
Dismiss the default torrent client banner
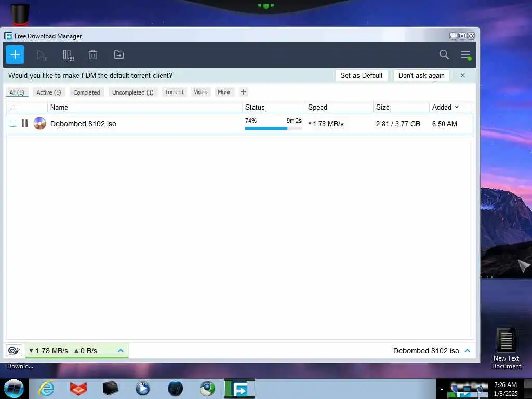pyautogui.click(x=463, y=75)
